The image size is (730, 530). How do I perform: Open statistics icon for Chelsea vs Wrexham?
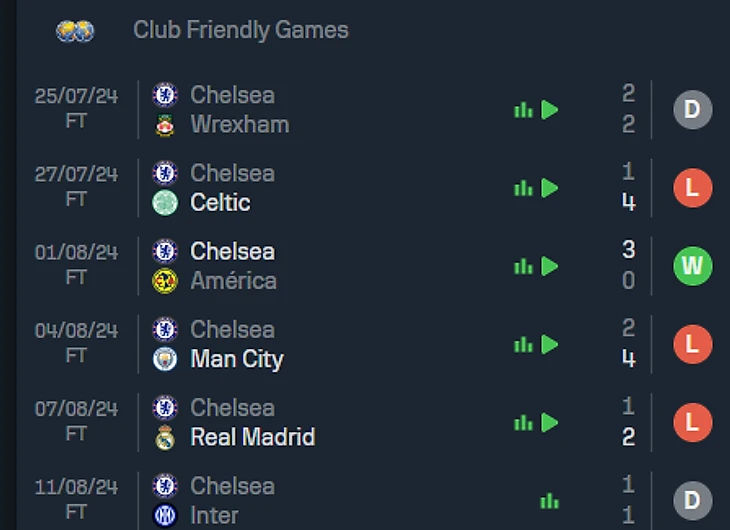(x=523, y=110)
